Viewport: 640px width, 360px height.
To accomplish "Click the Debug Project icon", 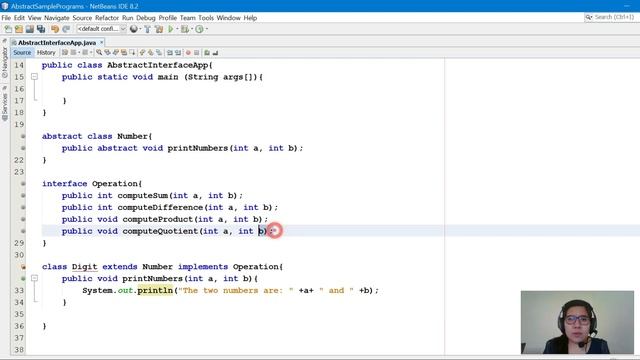I will coord(185,29).
